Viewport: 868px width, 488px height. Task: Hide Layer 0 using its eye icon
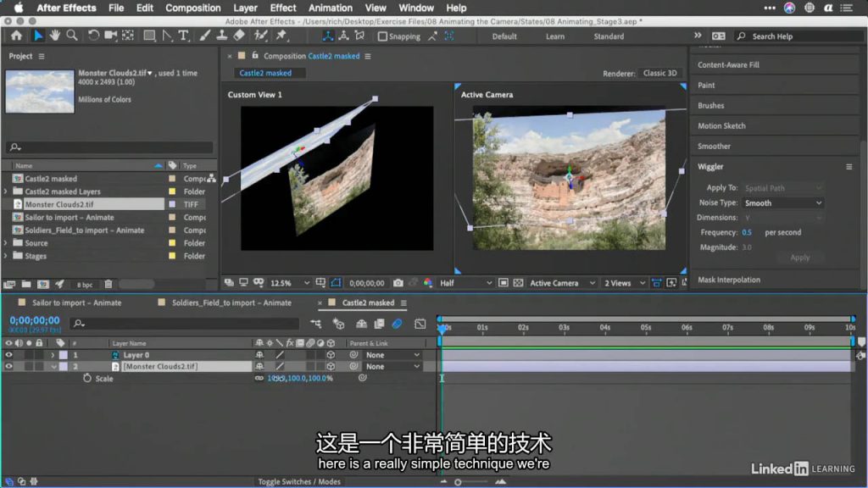click(x=8, y=355)
